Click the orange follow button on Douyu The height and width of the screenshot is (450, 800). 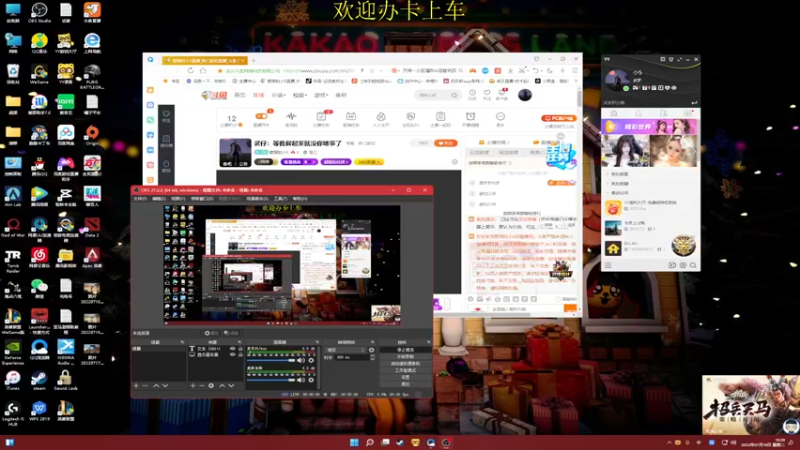tap(445, 143)
